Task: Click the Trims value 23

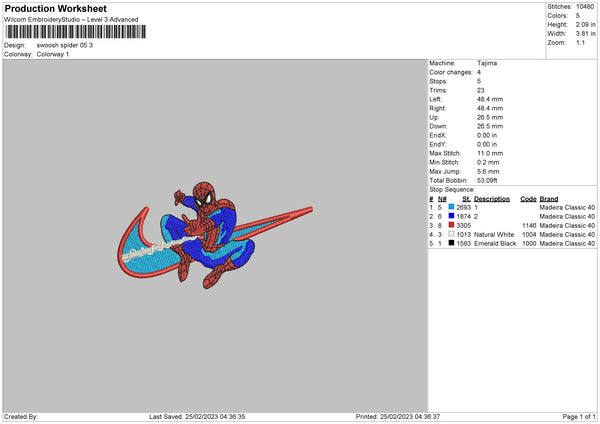Action: tap(481, 90)
